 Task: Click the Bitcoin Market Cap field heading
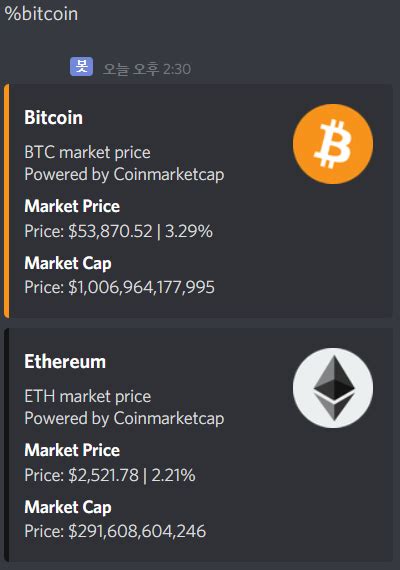click(x=68, y=263)
